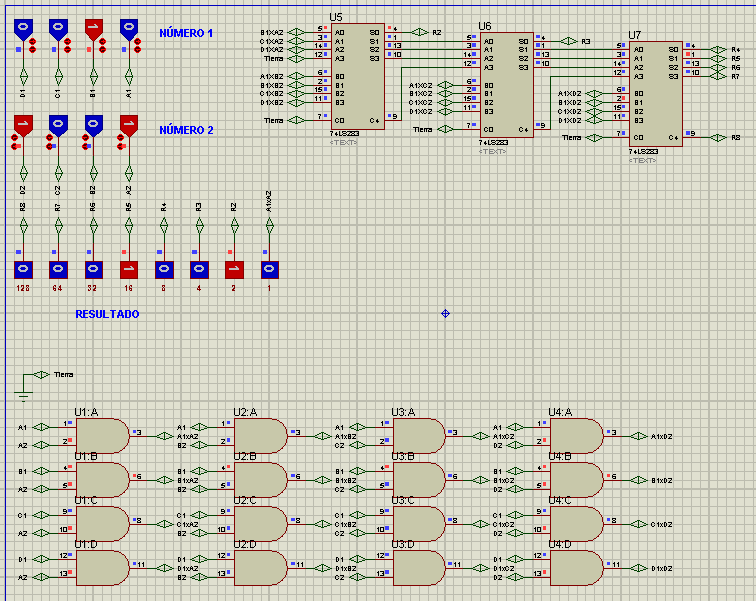Toggle the C2 logic state input
The image size is (756, 601).
(x=58, y=125)
